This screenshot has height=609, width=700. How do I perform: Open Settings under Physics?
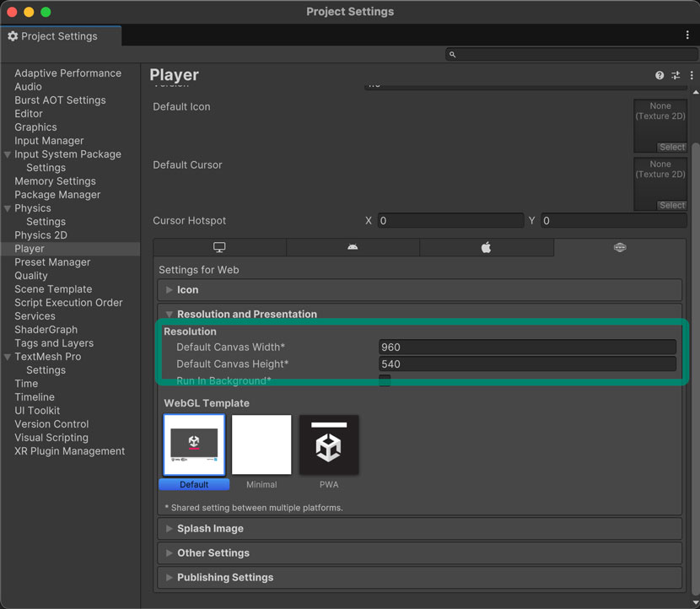click(46, 222)
